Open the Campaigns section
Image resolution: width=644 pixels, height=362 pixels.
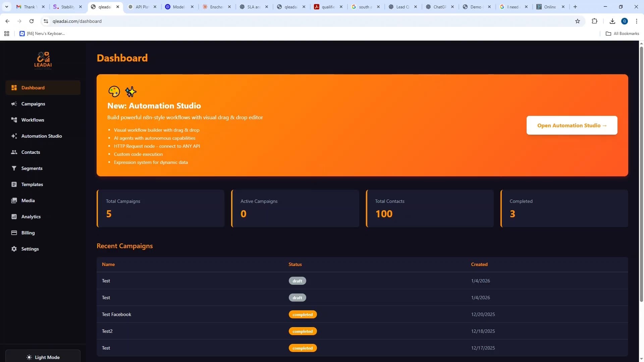point(33,104)
